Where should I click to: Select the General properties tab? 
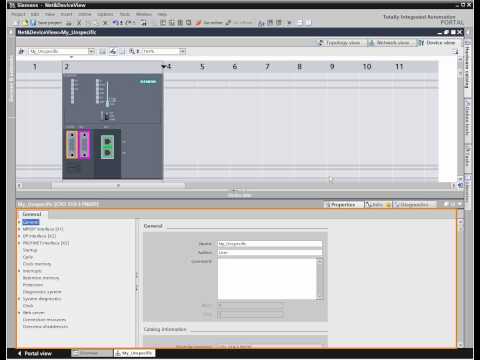[32, 214]
